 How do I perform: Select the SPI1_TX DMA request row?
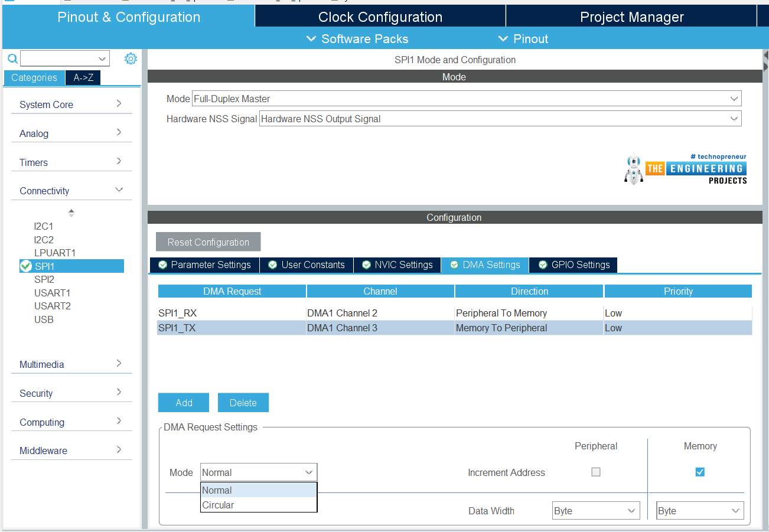point(455,328)
